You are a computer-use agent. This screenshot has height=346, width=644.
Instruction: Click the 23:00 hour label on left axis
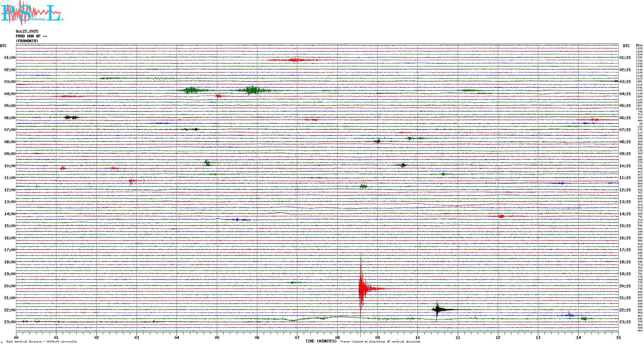click(x=10, y=322)
